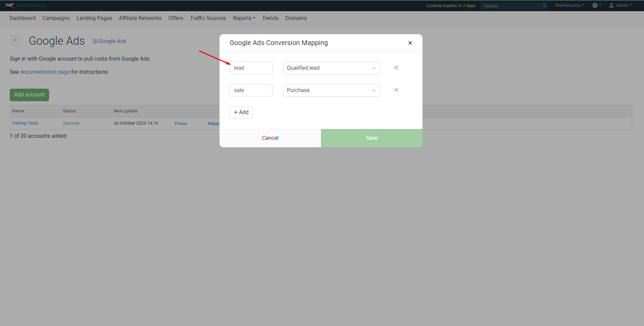The height and width of the screenshot is (326, 644).
Task: Click the Add account button
Action: 29,95
